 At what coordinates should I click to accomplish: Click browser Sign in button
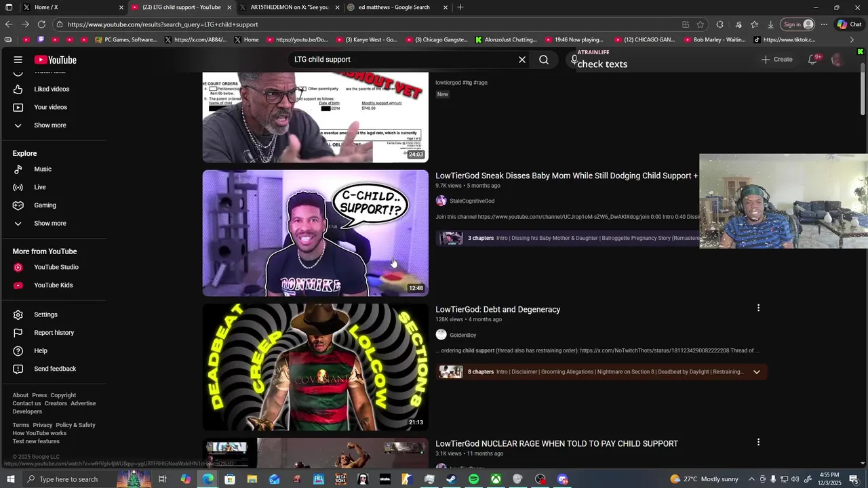point(798,24)
